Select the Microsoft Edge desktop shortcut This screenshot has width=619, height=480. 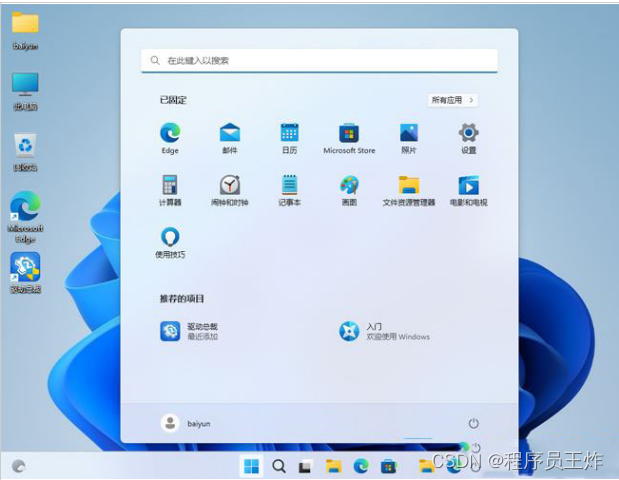point(25,217)
